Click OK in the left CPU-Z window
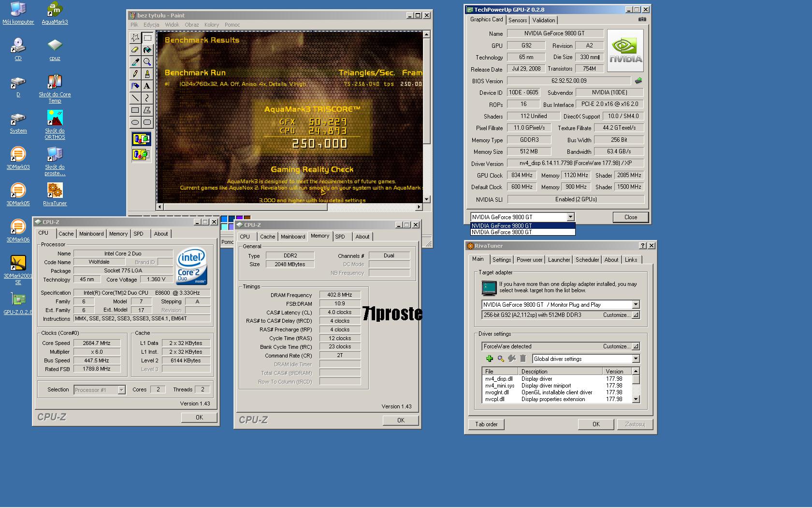812x508 pixels. pyautogui.click(x=199, y=418)
